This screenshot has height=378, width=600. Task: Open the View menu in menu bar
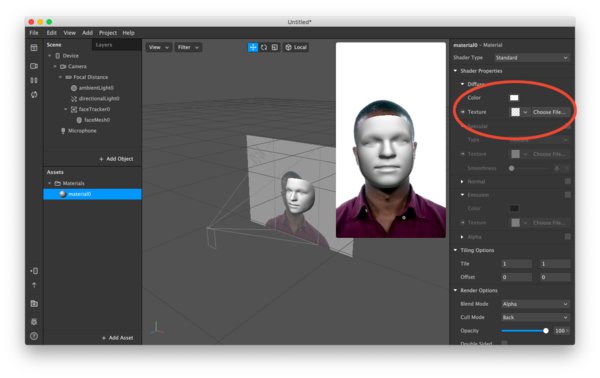point(69,33)
